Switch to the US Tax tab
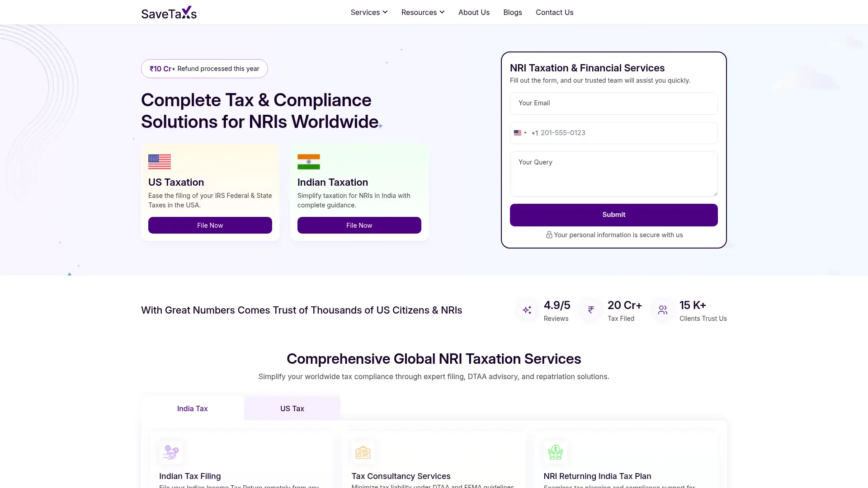This screenshot has height=488, width=868. point(292,408)
